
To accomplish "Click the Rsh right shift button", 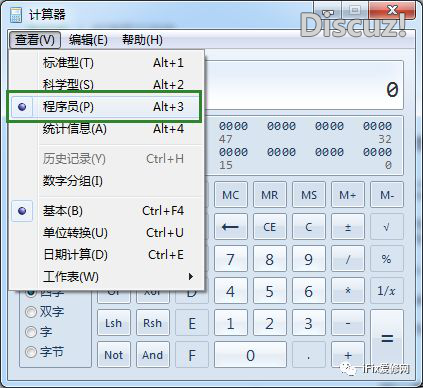I will [153, 323].
